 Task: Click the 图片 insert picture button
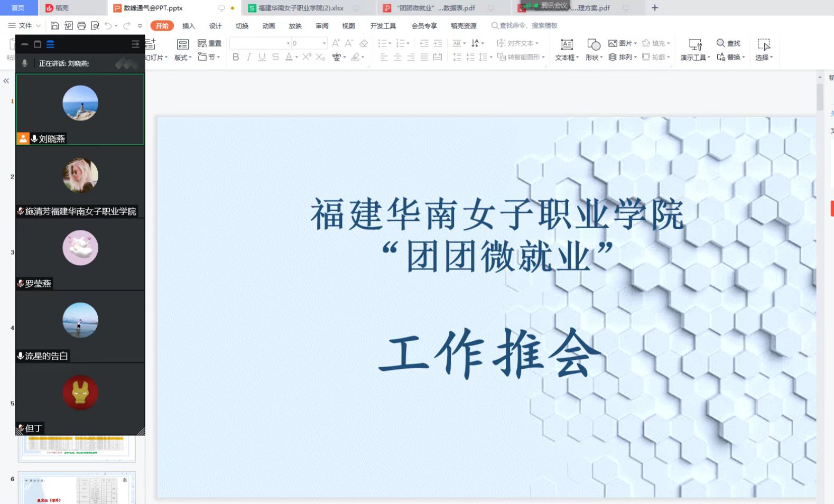(x=622, y=43)
